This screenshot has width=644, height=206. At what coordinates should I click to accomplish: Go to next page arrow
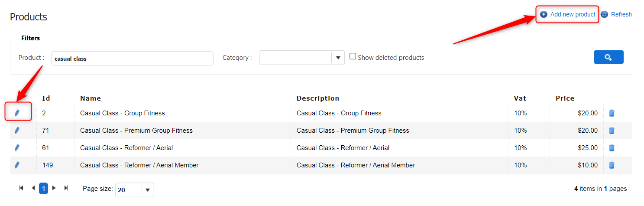pos(54,188)
